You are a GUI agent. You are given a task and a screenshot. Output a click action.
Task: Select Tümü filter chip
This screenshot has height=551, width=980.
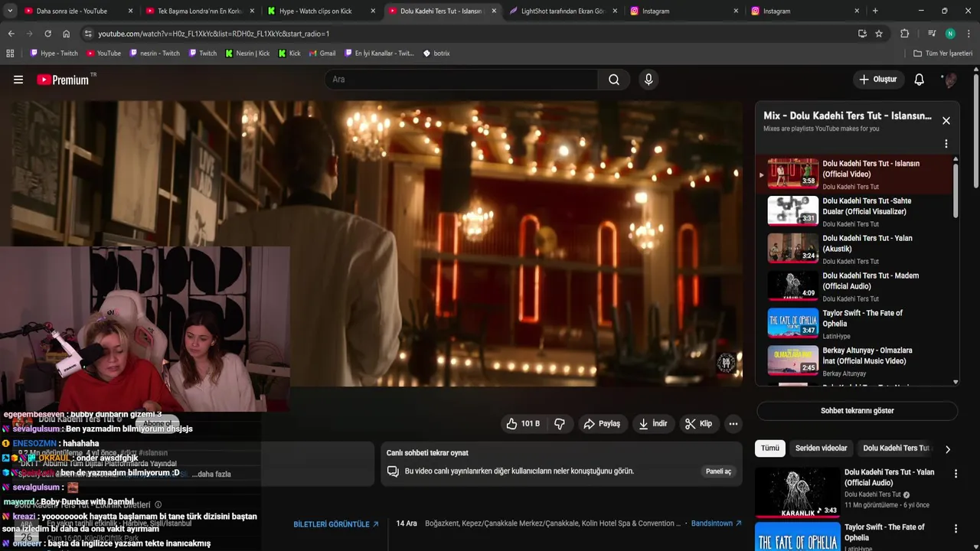770,448
